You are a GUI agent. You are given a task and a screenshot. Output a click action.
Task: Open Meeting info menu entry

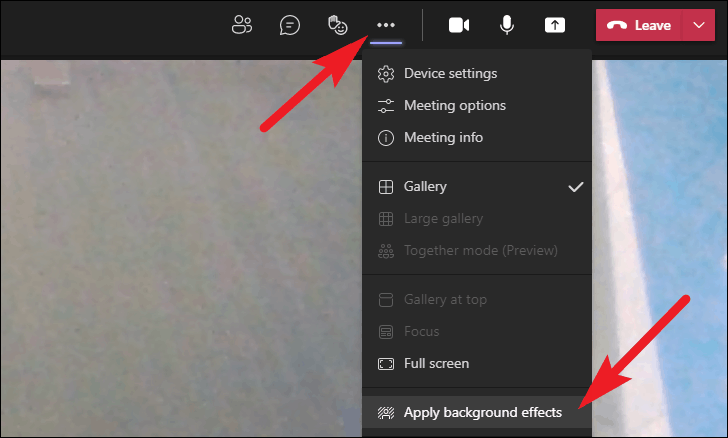477,137
